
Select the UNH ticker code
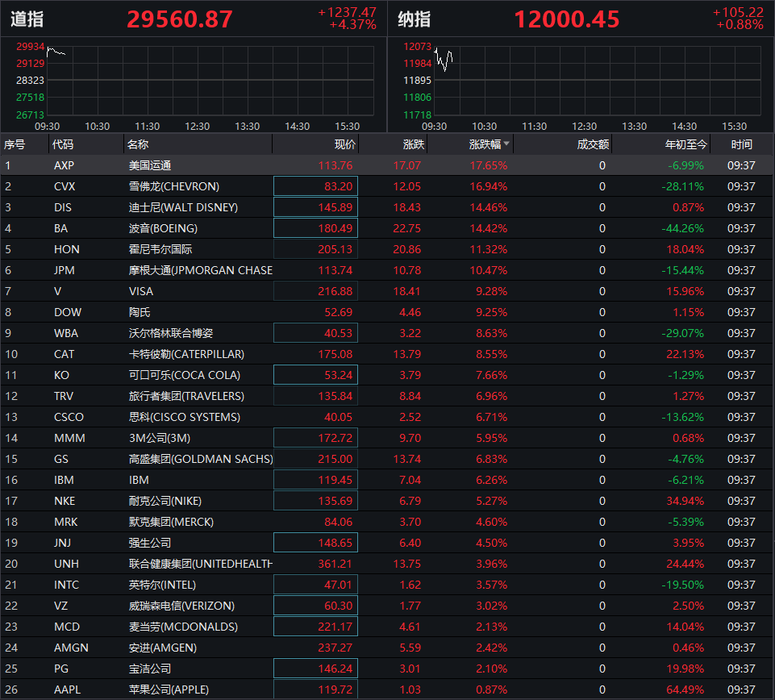point(66,564)
